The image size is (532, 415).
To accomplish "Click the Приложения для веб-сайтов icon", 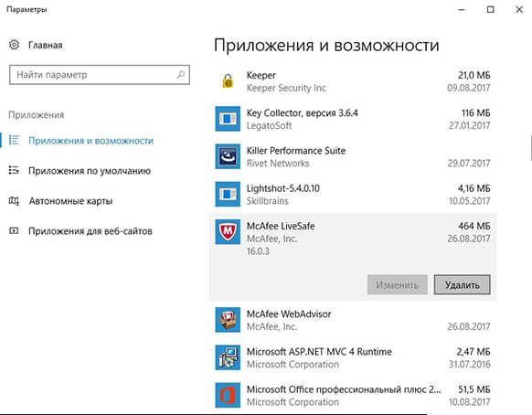I will tap(14, 230).
